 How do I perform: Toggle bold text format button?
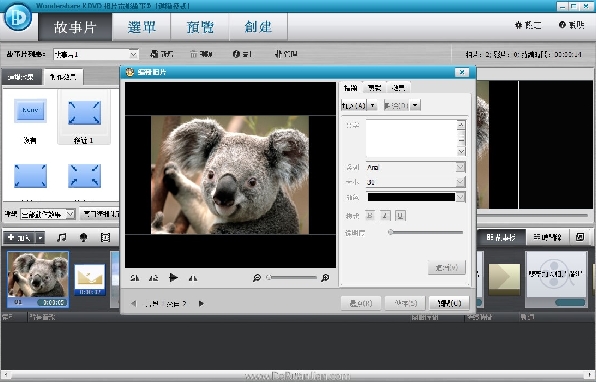pyautogui.click(x=370, y=216)
